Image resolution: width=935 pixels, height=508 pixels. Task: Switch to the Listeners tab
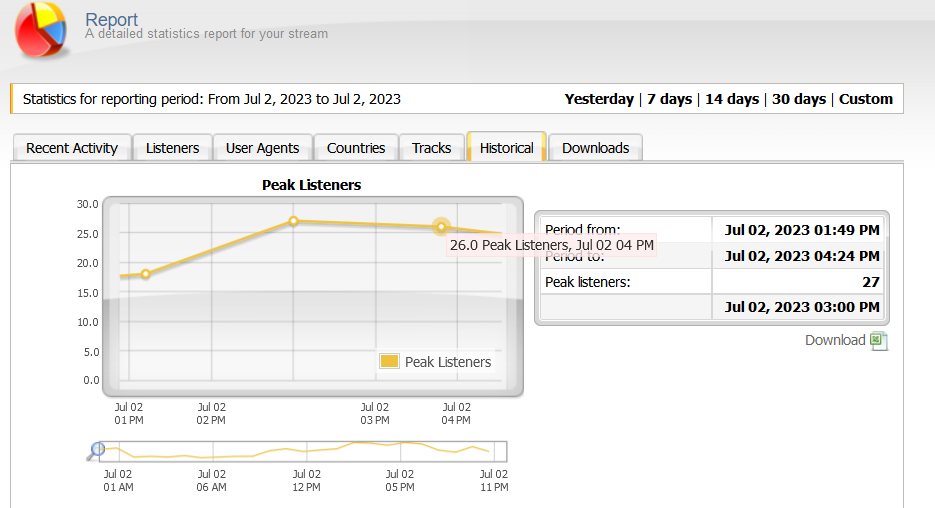click(172, 148)
